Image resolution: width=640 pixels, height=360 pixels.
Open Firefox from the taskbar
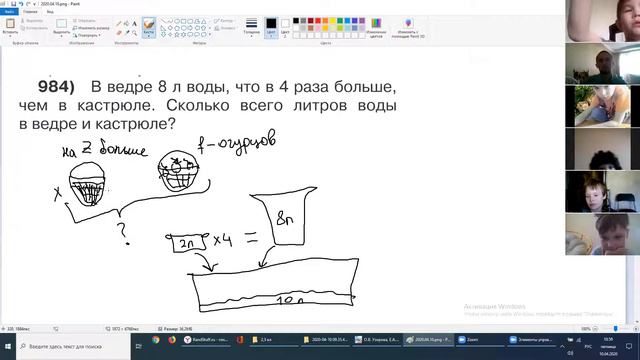click(x=172, y=340)
